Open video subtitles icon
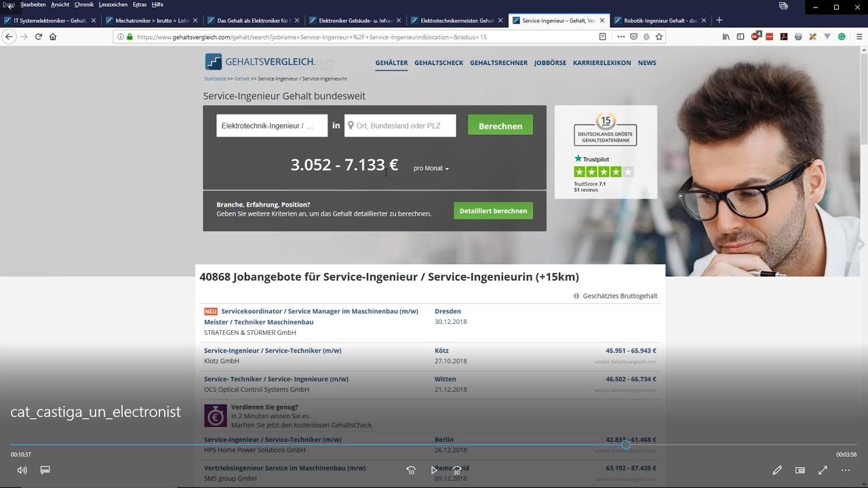 click(x=45, y=470)
